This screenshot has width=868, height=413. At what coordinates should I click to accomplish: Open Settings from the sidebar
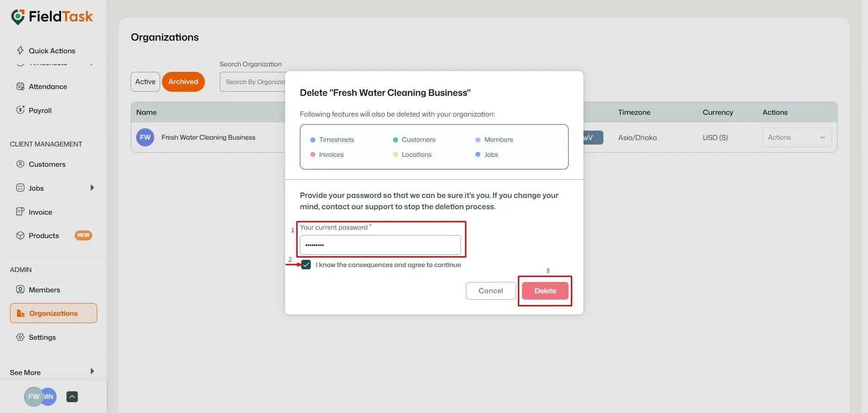tap(42, 337)
